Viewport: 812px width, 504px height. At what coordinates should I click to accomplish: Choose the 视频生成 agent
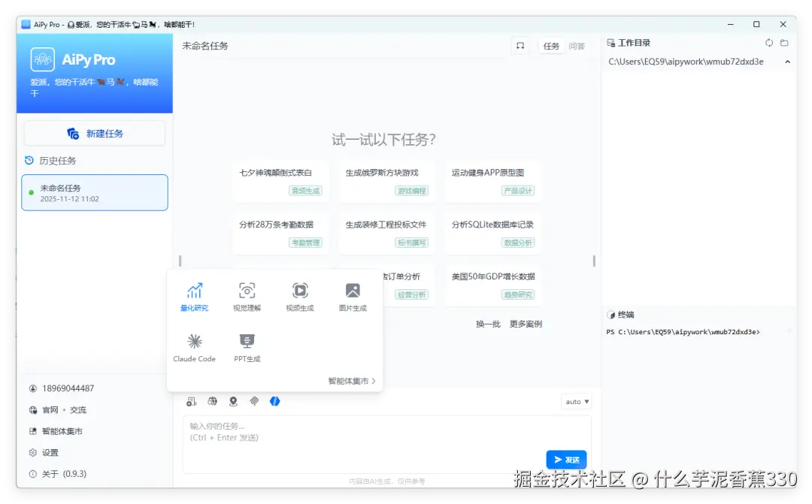pyautogui.click(x=300, y=297)
